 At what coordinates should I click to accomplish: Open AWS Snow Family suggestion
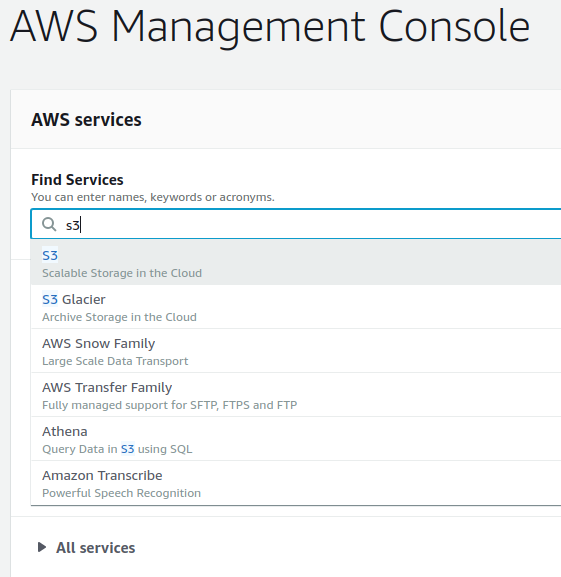[x=296, y=351]
